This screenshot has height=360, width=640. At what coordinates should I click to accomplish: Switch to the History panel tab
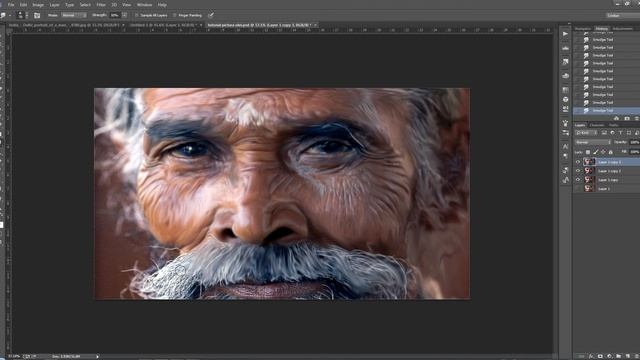(x=601, y=29)
